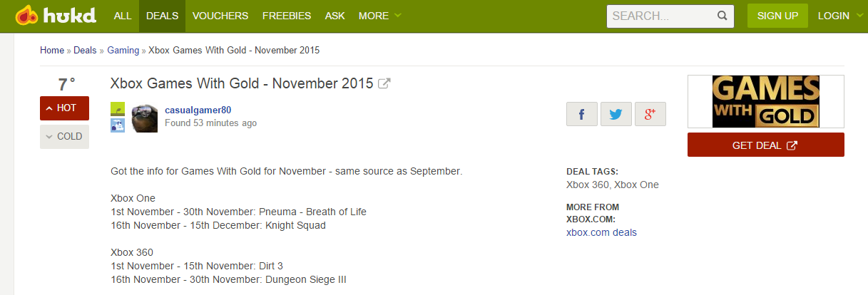Image resolution: width=868 pixels, height=295 pixels.
Task: Click the GET DEAL button
Action: (765, 145)
